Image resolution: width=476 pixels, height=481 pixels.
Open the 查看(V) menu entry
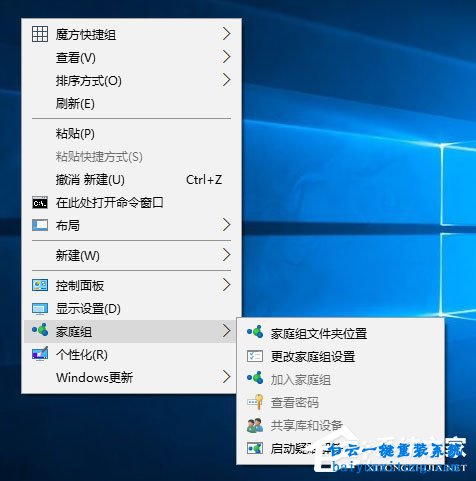coord(131,57)
